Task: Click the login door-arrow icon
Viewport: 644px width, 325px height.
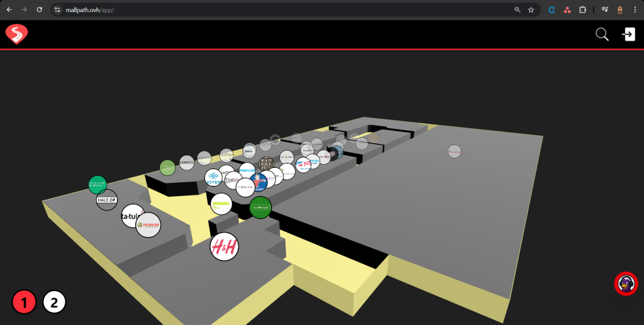Action: click(629, 35)
